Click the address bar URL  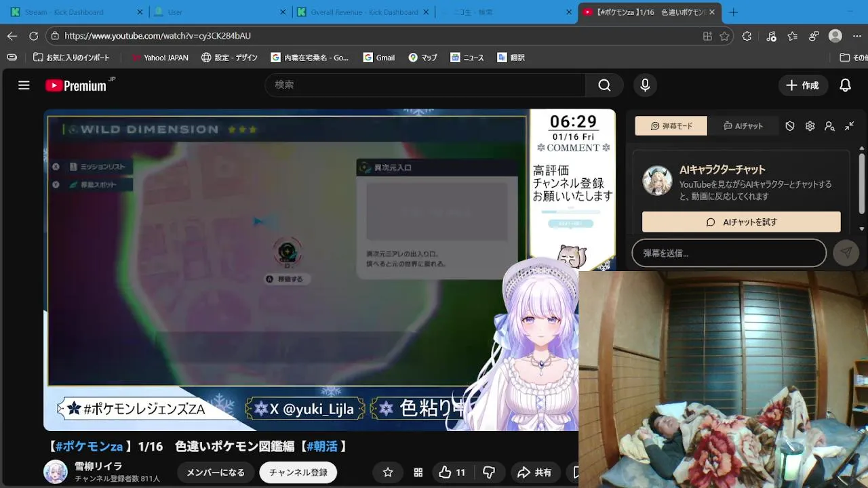pos(157,36)
